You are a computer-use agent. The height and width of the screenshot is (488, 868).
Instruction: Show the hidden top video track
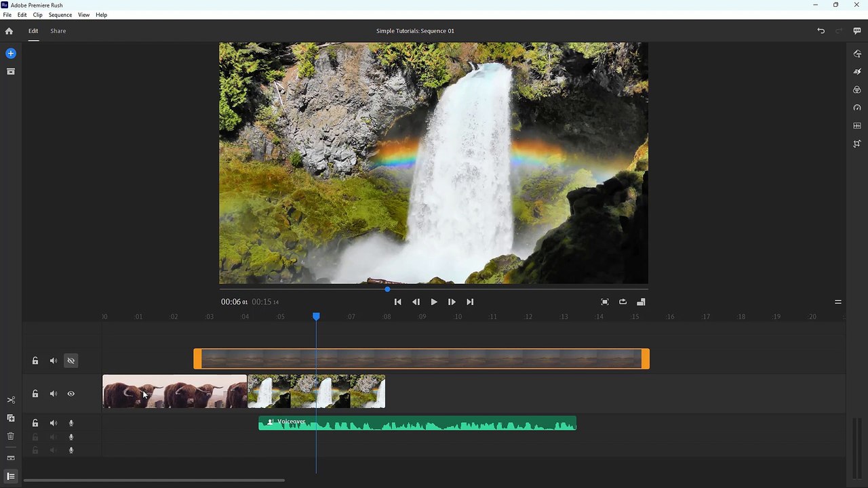click(71, 361)
